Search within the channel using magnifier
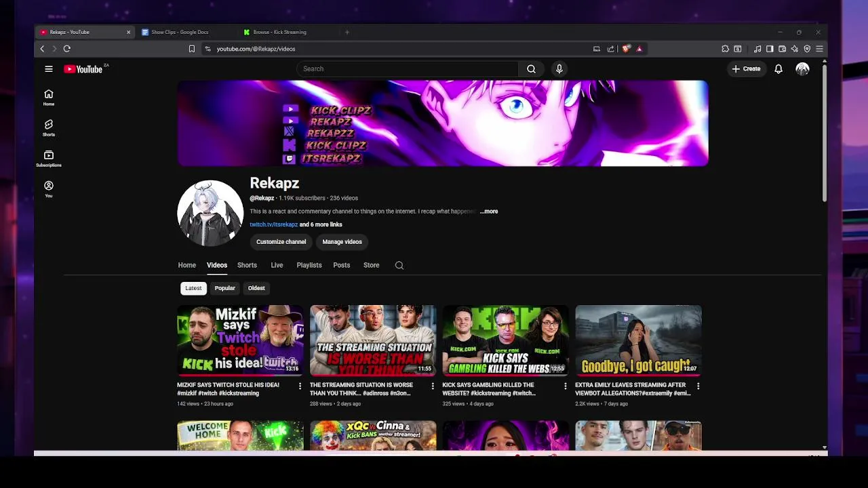 coord(399,265)
